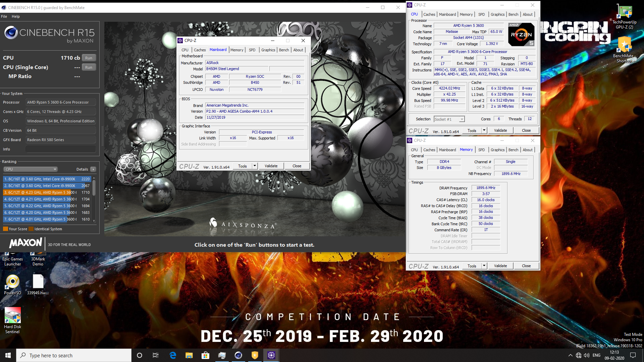This screenshot has height=362, width=644.
Task: Open the 339949.hw file on desktop
Action: (x=38, y=284)
